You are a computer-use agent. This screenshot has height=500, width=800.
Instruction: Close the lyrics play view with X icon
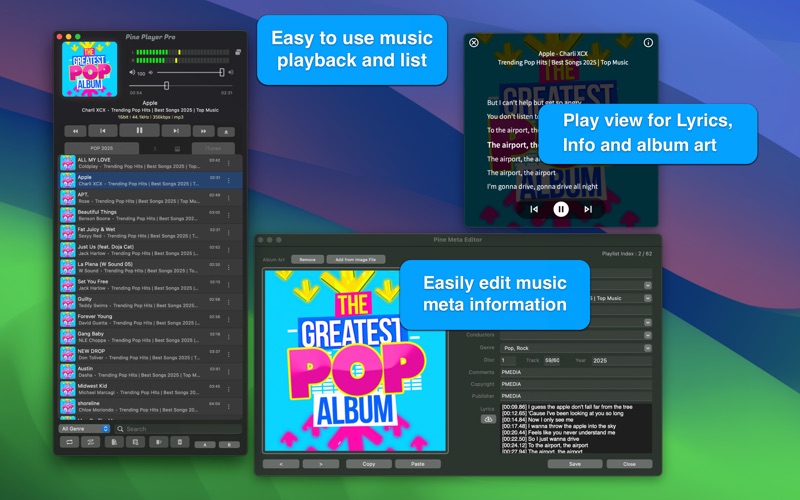pos(473,42)
